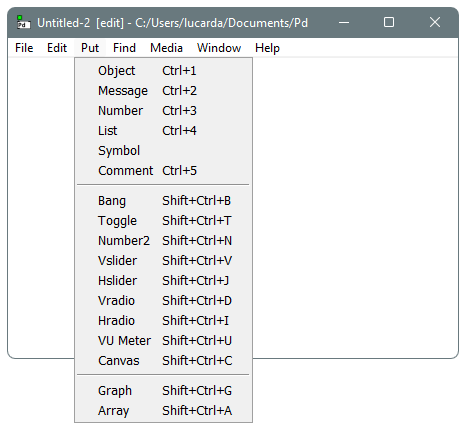Place a Bang from the Put menu
The height and width of the screenshot is (431, 467).
click(x=163, y=201)
